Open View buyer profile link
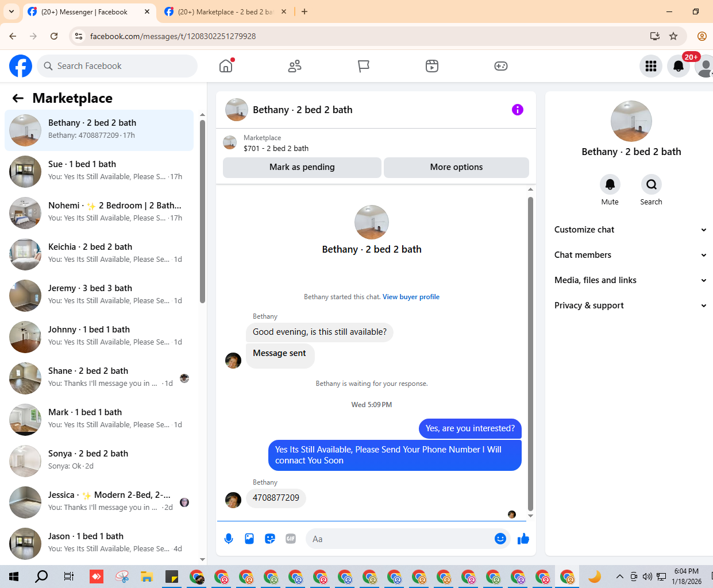 coord(411,297)
